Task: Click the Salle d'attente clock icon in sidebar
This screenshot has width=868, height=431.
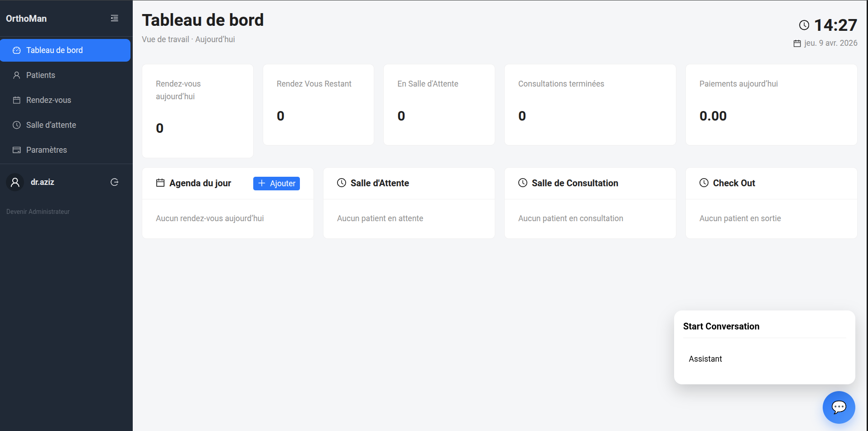Action: 17,125
